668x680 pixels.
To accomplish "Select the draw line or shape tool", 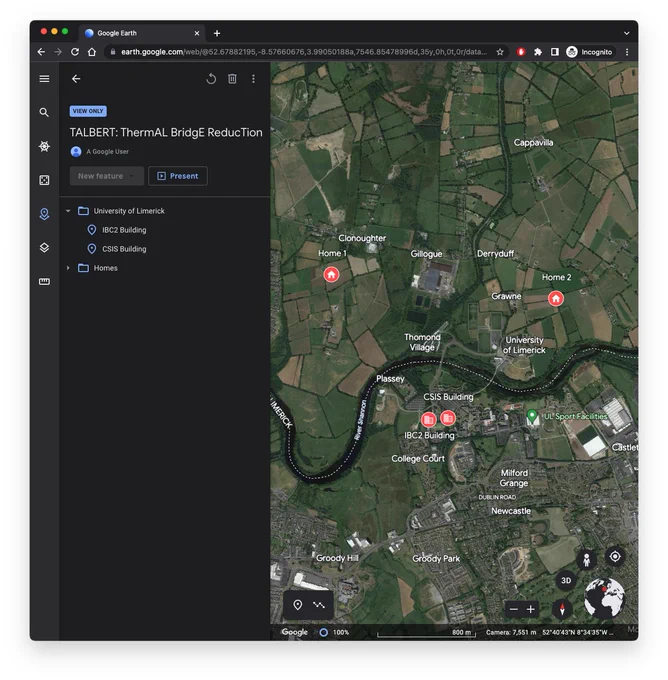I will [x=319, y=605].
